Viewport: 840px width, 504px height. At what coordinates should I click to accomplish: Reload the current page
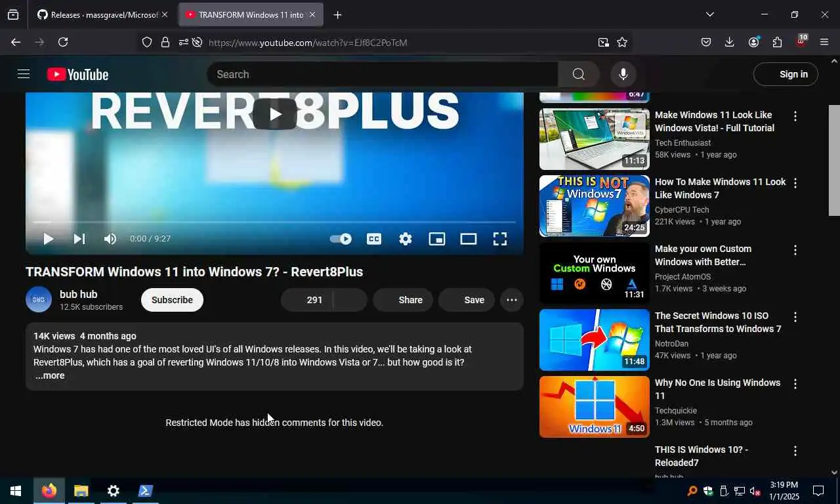point(63,42)
